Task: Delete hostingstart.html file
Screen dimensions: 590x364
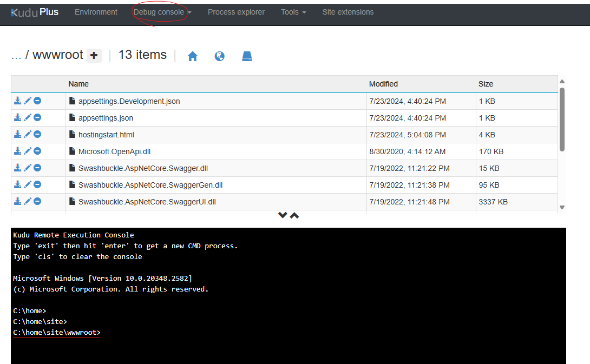Action: click(37, 134)
